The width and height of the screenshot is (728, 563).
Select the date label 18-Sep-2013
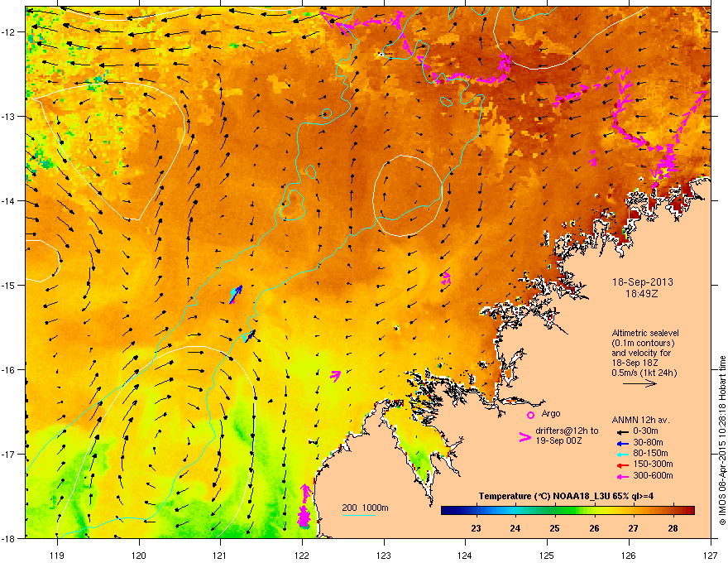tap(642, 282)
